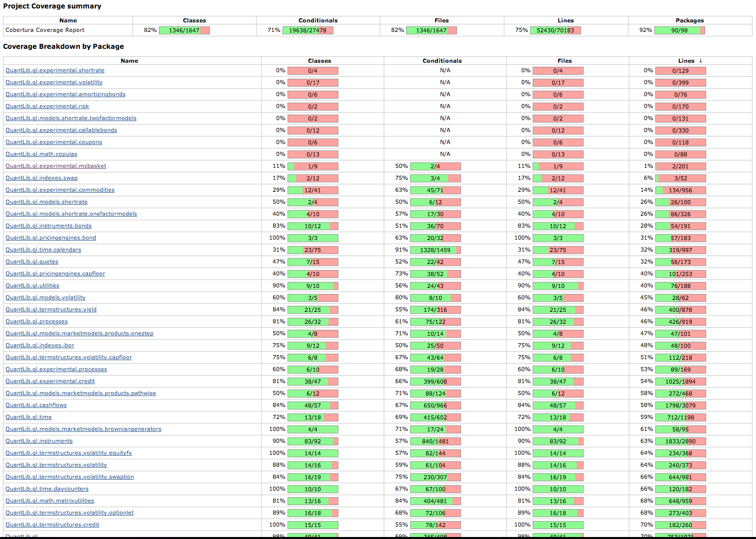Click the sort arrow beside Lines header
The width and height of the screenshot is (756, 539).
click(x=700, y=61)
